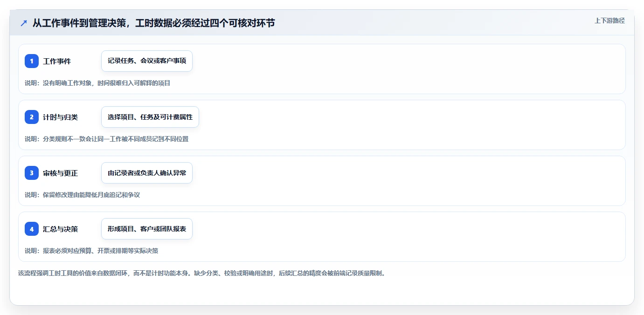644x315 pixels.
Task: Click the 汇总与决策 step title
Action: pyautogui.click(x=61, y=229)
